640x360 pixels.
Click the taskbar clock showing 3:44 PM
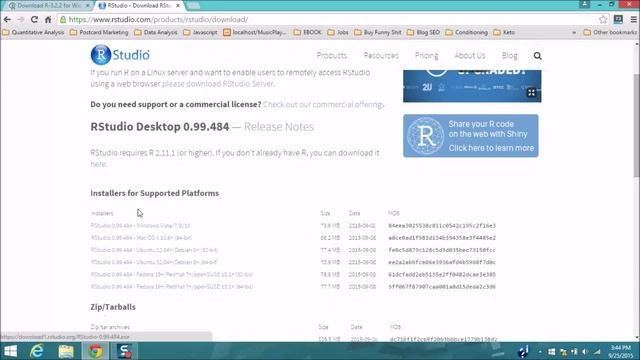(620, 351)
